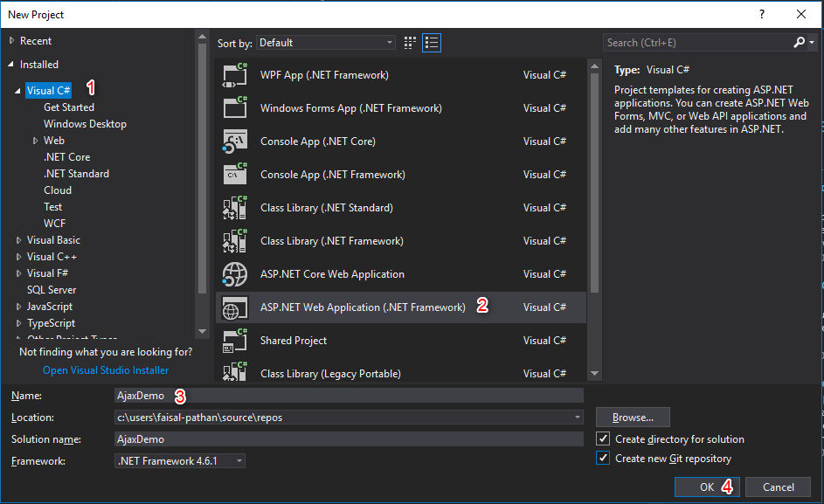Click the Shared Project template icon
Screen dimensions: 824x504
(x=236, y=341)
